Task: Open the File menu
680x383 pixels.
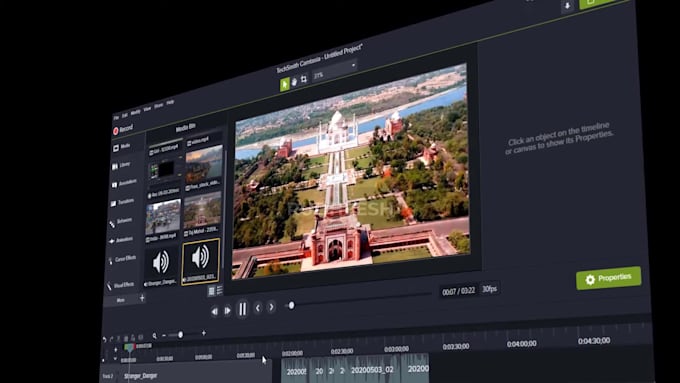Action: point(116,118)
